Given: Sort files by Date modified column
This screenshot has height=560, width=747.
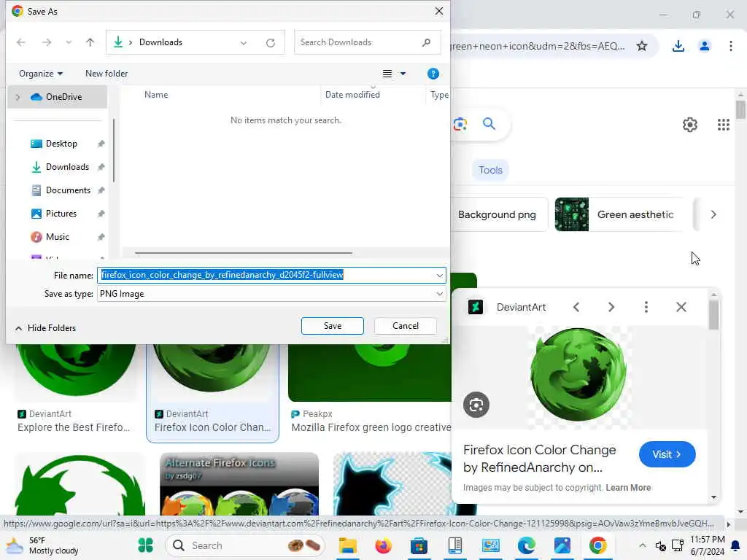Looking at the screenshot, I should tap(352, 95).
